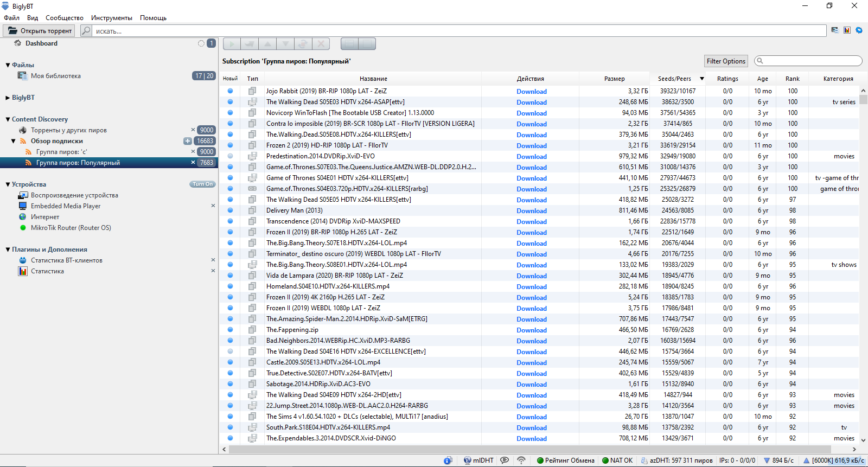Click the move-down triangle toolbar icon
This screenshot has height=467, width=868.
tap(285, 44)
